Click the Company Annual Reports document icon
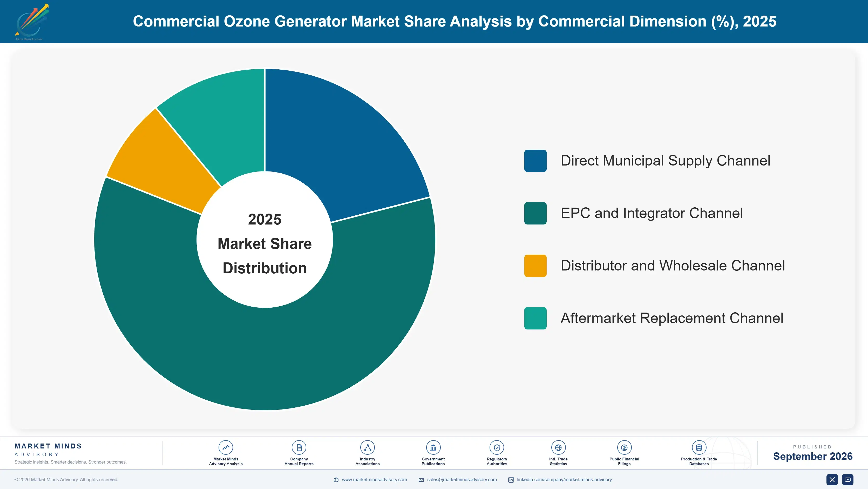This screenshot has height=489, width=868. pyautogui.click(x=299, y=447)
